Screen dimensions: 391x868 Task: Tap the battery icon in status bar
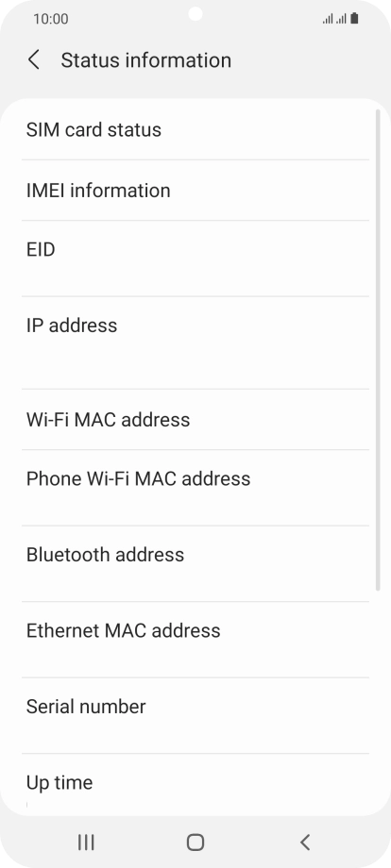tap(354, 19)
